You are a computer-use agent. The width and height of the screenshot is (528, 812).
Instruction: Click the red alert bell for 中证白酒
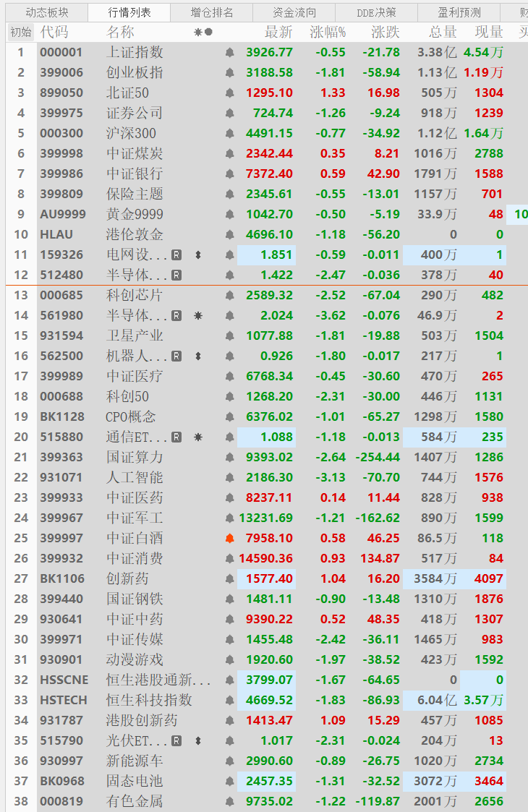click(x=229, y=538)
